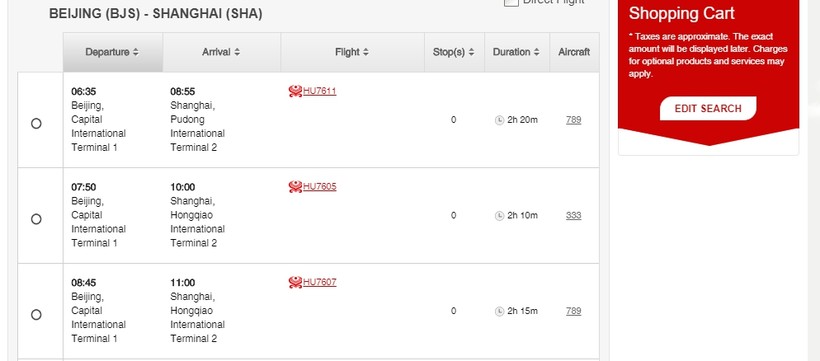Click the airline logo next to HU7605

(x=295, y=187)
